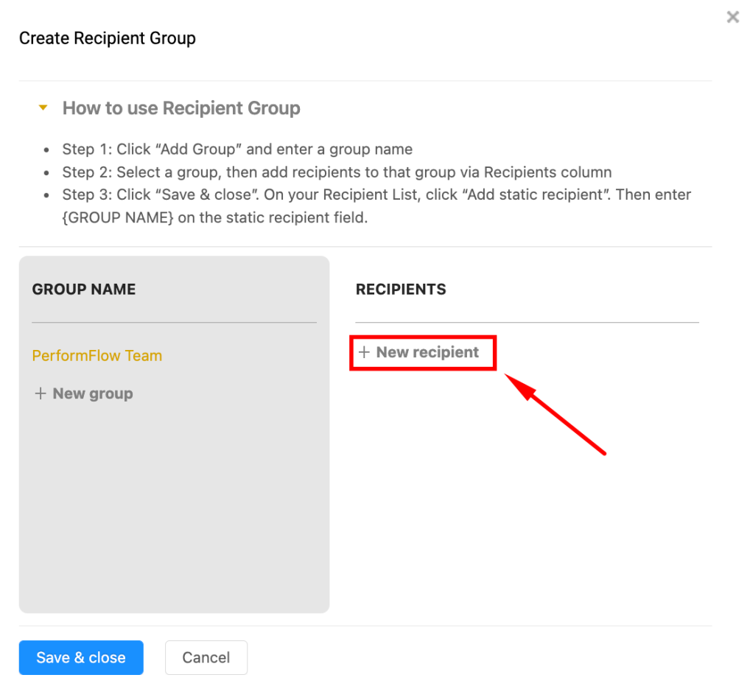Click the X icon at the top right
750x700 pixels.
pos(732,17)
